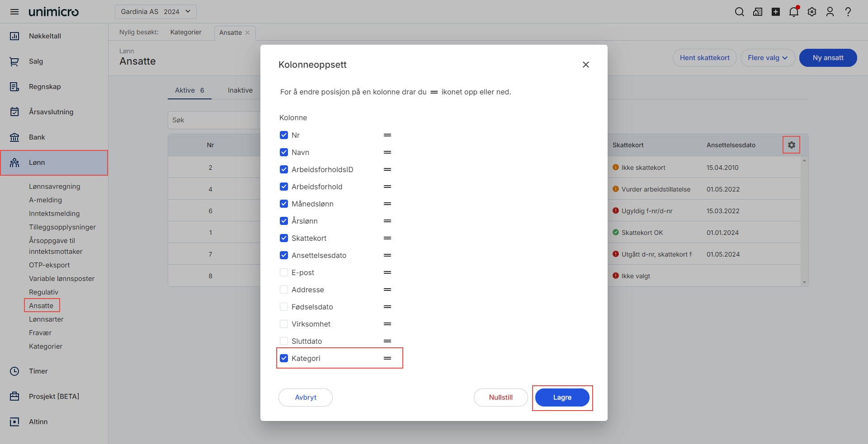Click the hamburger menu icon
This screenshot has width=868, height=444.
point(14,12)
